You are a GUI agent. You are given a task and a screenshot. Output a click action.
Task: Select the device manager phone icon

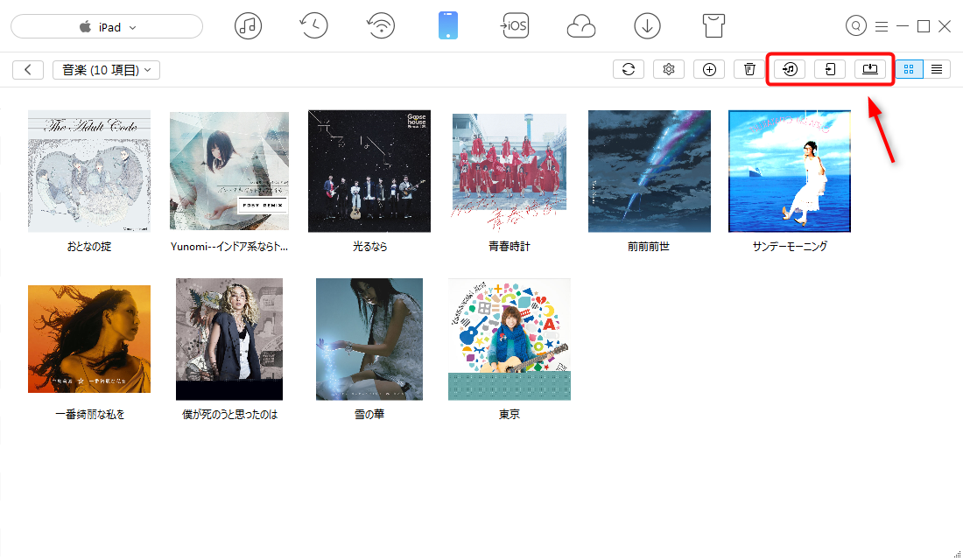click(447, 26)
